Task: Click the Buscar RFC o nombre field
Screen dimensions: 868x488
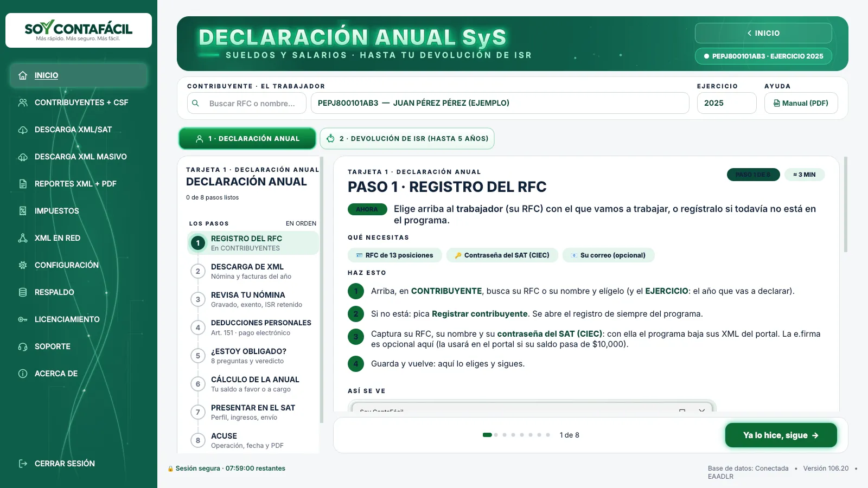Action: tap(247, 103)
